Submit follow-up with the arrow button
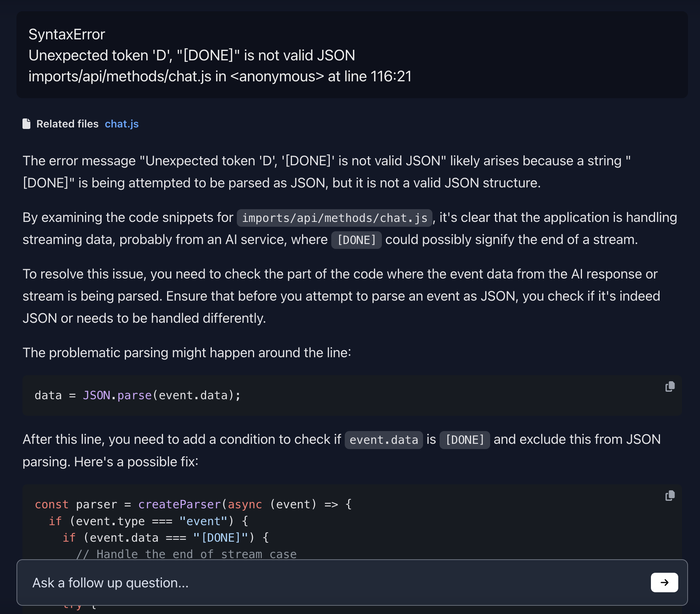The image size is (700, 614). (664, 583)
